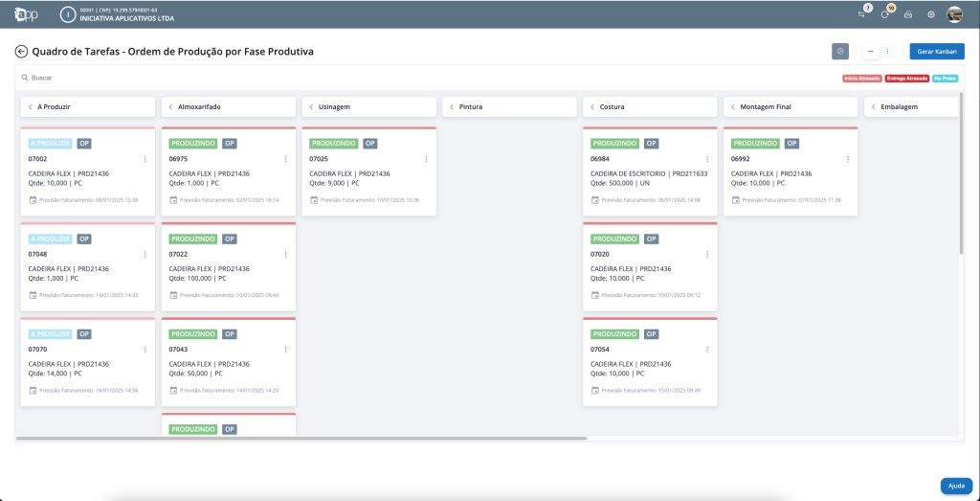Viewport: 980px width, 501px height.
Task: Click the vertical scrollbar at the board's right
Action: (x=961, y=173)
